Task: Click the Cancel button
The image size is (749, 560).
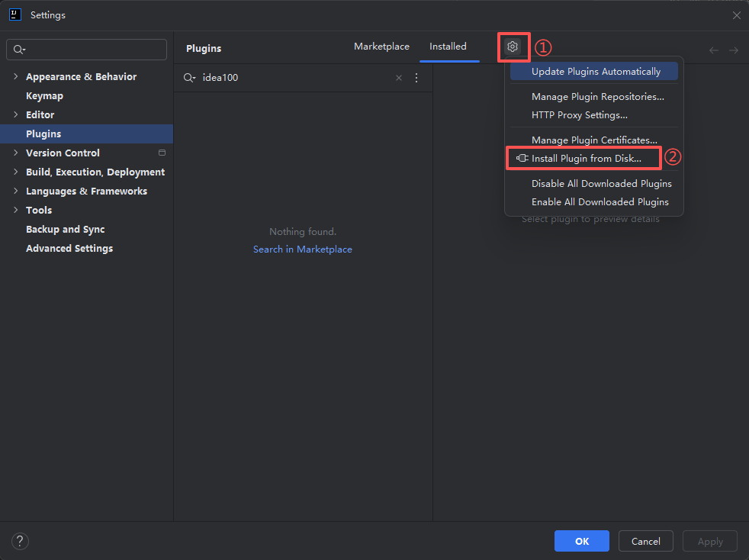Action: tap(645, 541)
